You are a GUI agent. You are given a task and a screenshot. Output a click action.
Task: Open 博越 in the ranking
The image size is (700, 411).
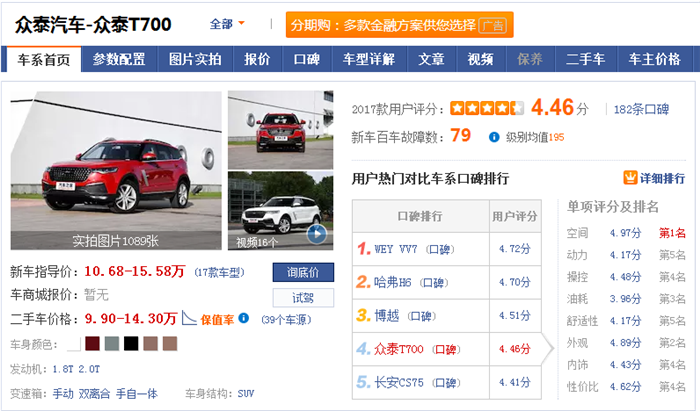386,316
